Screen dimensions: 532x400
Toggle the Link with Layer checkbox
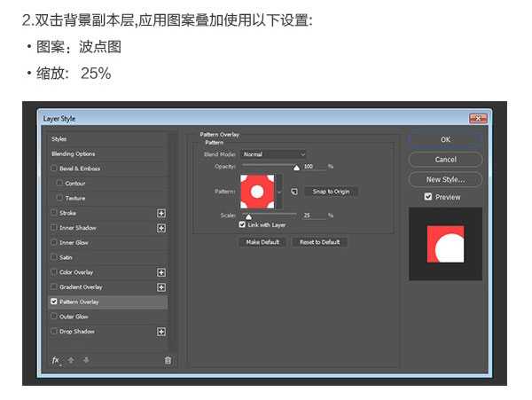click(x=242, y=225)
